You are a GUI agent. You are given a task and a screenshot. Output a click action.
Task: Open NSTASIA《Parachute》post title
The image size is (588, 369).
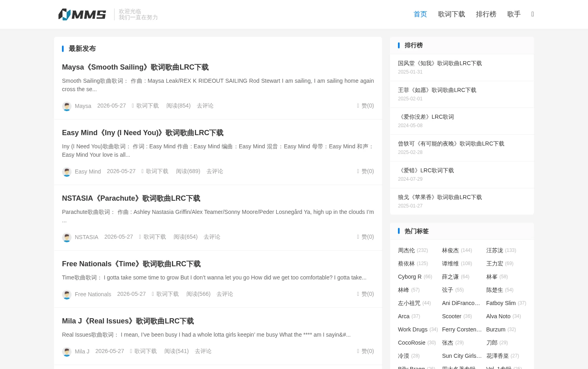point(131,198)
